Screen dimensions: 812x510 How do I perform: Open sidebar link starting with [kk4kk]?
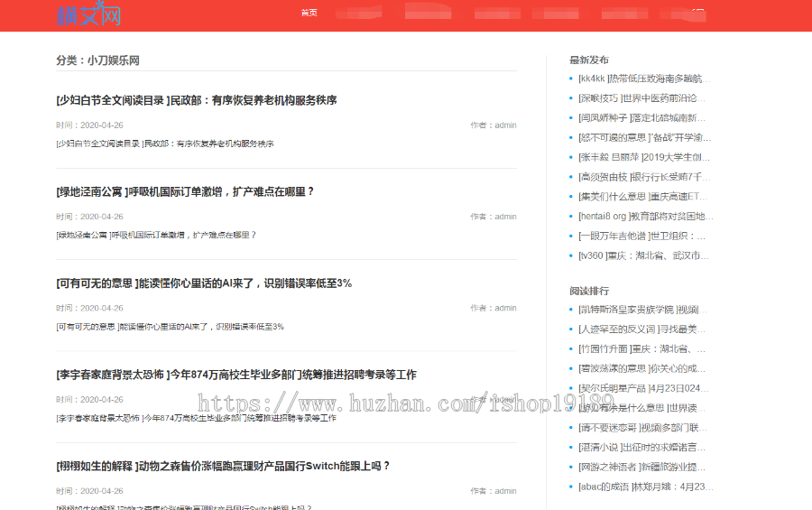tap(644, 79)
